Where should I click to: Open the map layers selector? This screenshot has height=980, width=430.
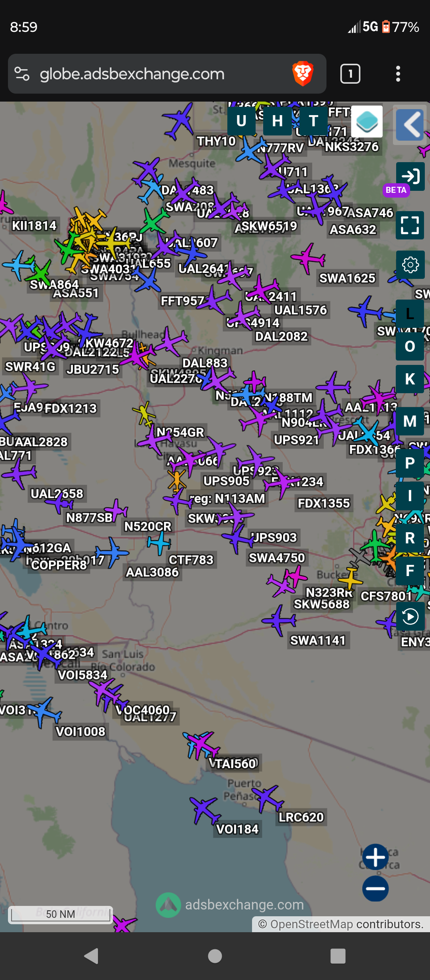tap(367, 122)
